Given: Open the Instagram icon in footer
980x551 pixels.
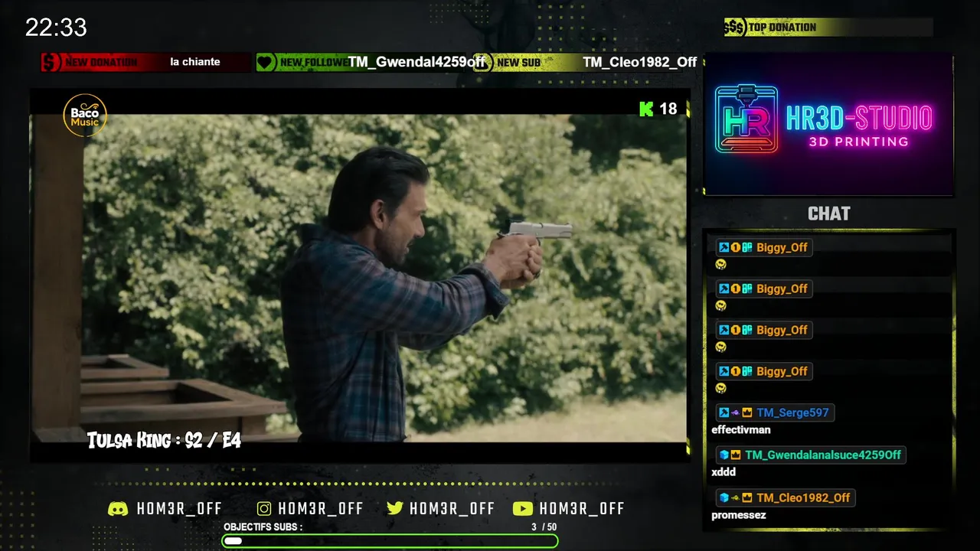Looking at the screenshot, I should click(x=264, y=509).
